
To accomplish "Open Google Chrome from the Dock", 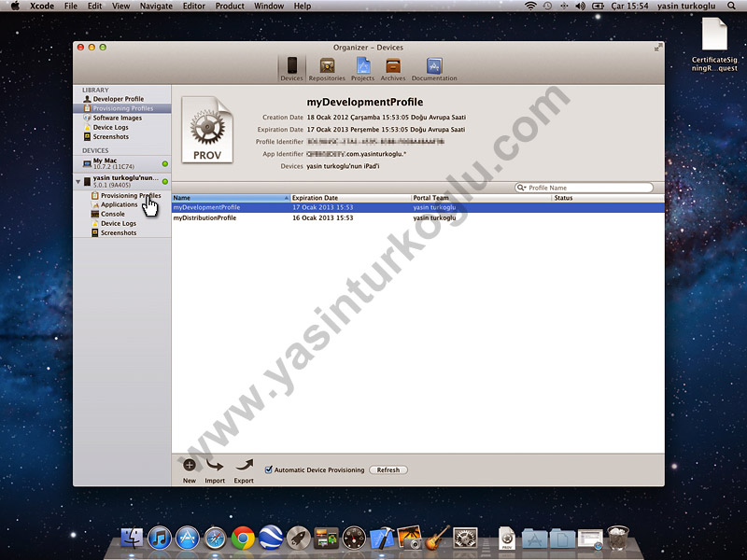I will point(243,539).
